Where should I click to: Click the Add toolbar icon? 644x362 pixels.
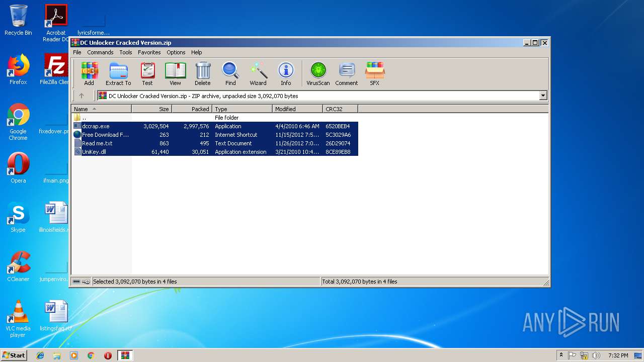(89, 74)
